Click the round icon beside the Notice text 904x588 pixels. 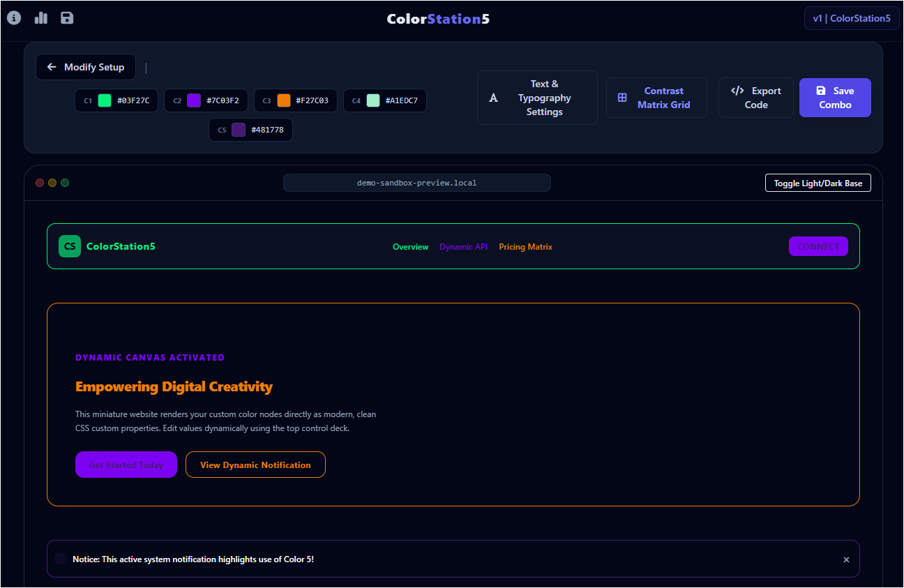point(61,559)
